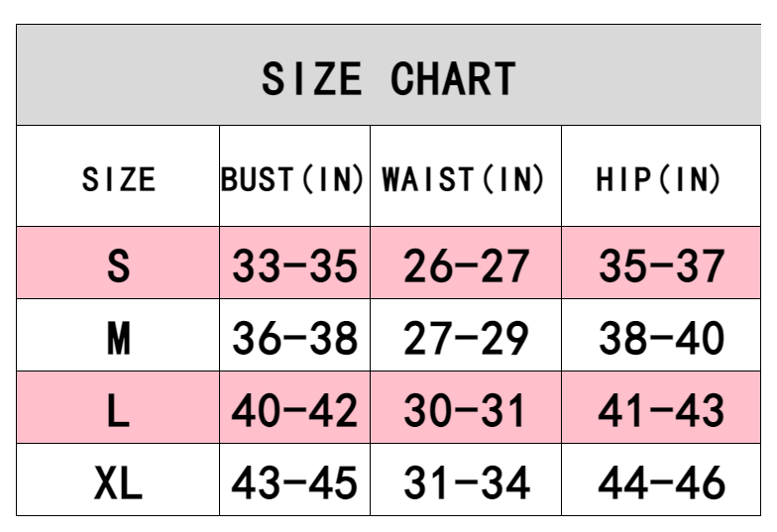The image size is (777, 532).
Task: Click the 30-31 waist measurement cell
Action: click(465, 410)
